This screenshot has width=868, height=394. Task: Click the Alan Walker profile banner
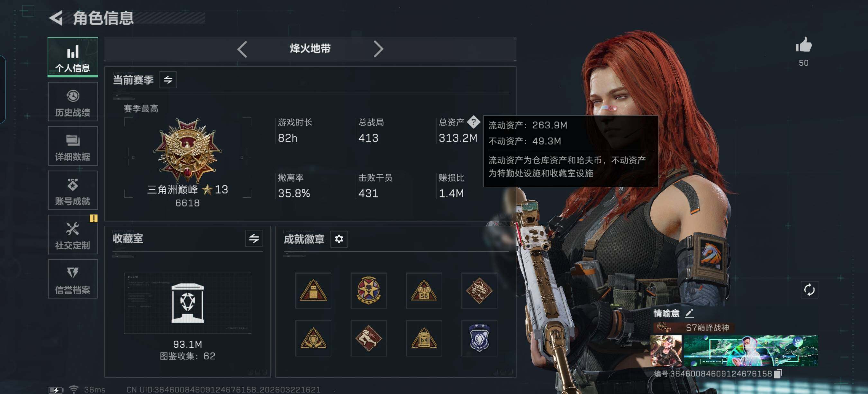tap(750, 351)
